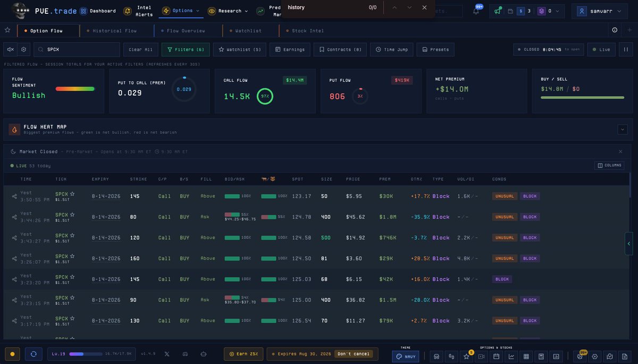
Task: Star SPCX in the strike 90 row
Action: point(72,297)
